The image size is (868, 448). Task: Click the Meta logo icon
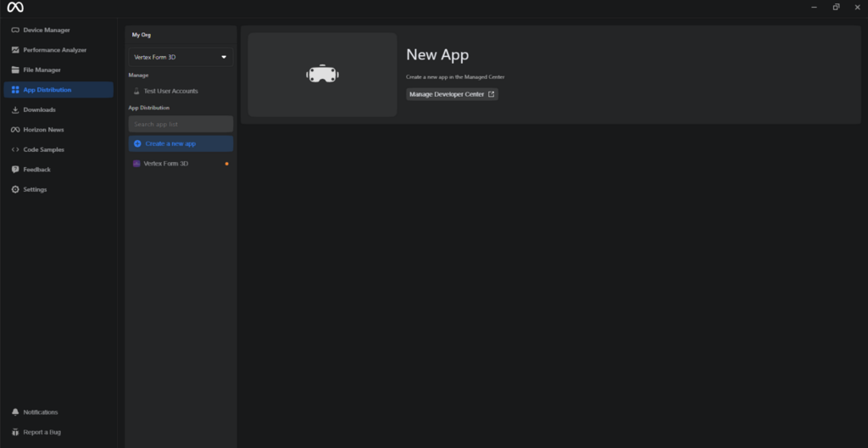[x=15, y=8]
